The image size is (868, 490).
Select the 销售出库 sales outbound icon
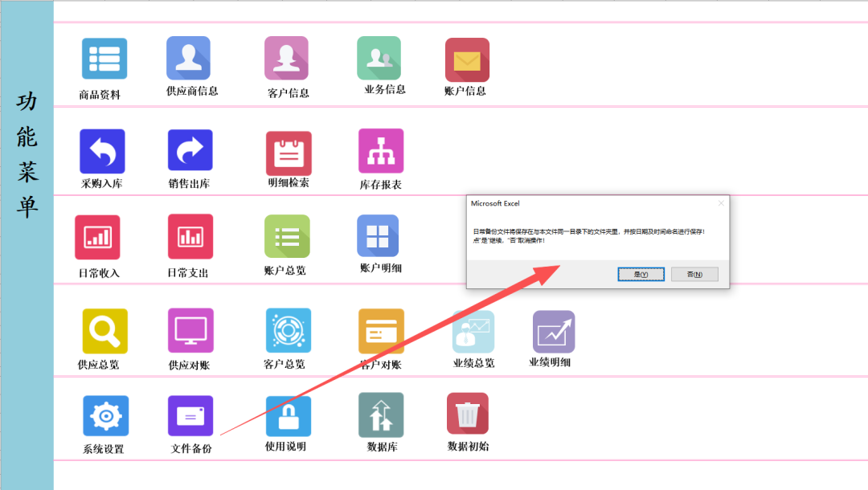[x=190, y=151]
